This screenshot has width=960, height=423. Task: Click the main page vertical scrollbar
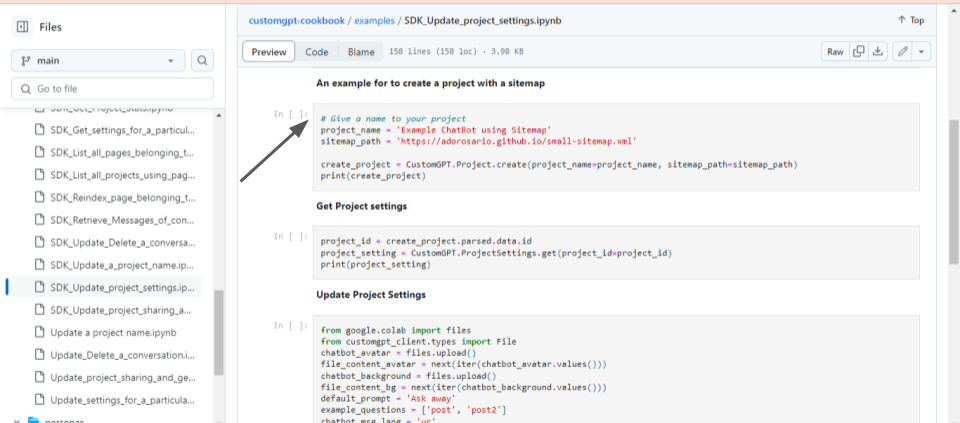pyautogui.click(x=954, y=192)
